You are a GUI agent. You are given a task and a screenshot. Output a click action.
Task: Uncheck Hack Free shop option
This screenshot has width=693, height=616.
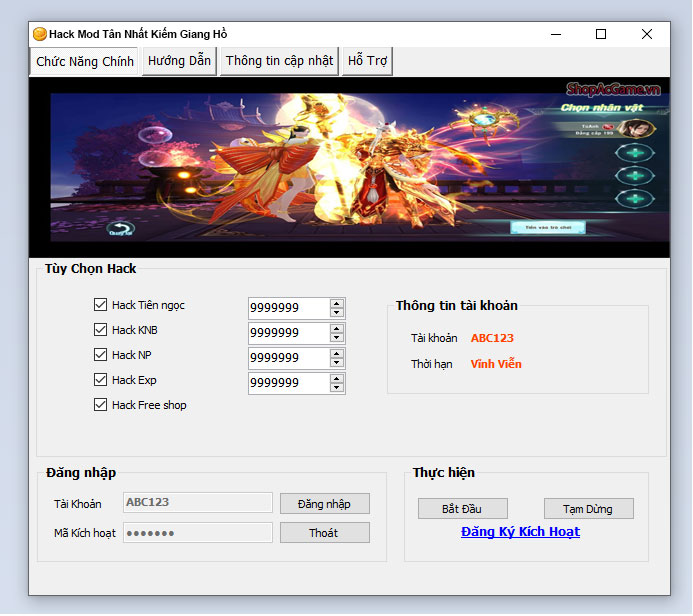click(100, 405)
